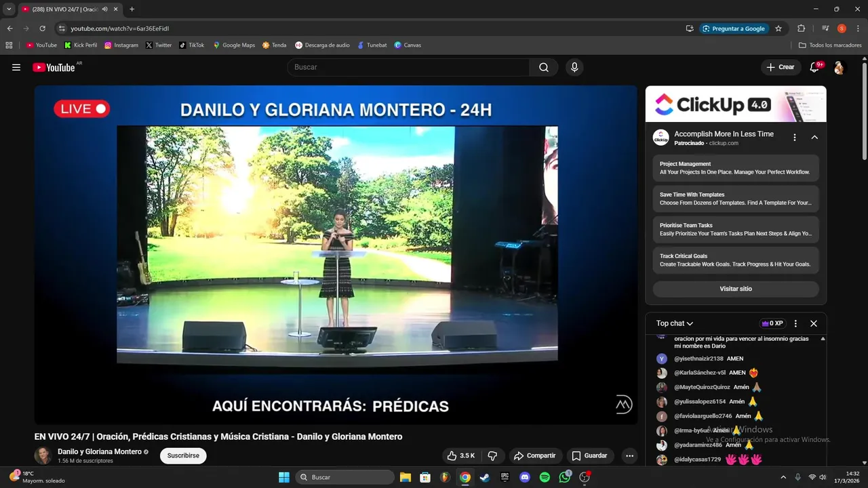Open YouTube notifications bell

(x=815, y=67)
